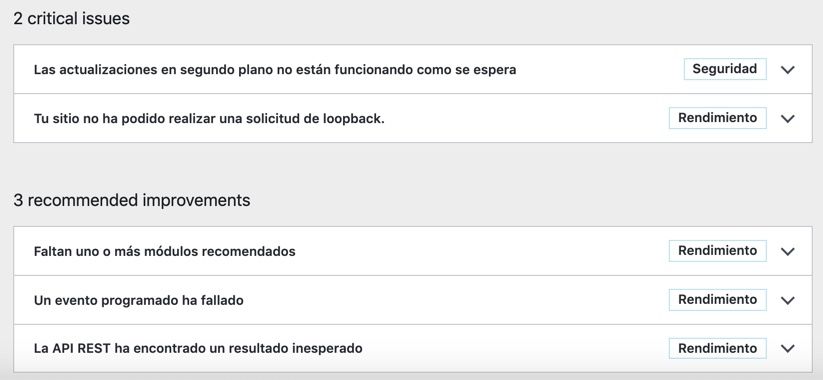
Task: Expand the missing recommended modules chevron
Action: pyautogui.click(x=787, y=251)
